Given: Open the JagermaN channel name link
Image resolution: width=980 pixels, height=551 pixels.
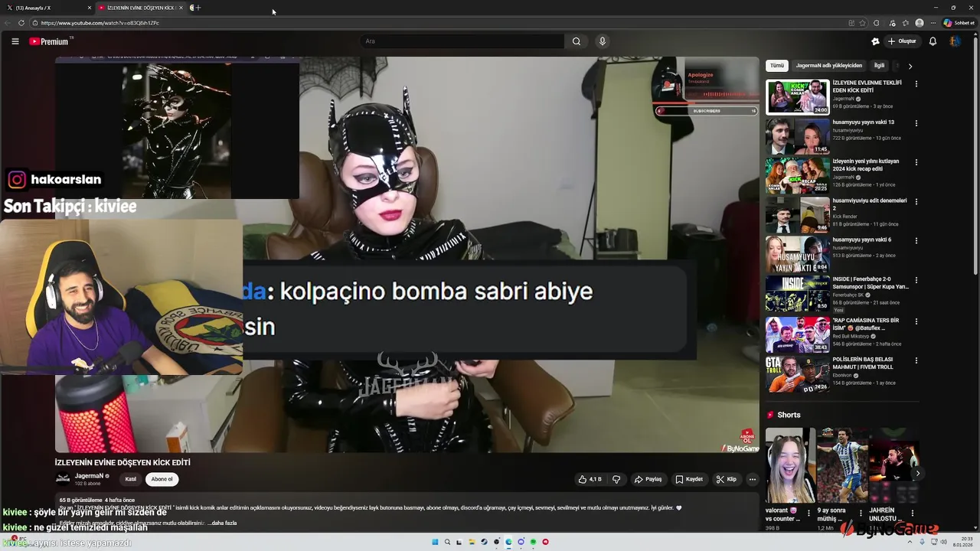Looking at the screenshot, I should pos(89,476).
